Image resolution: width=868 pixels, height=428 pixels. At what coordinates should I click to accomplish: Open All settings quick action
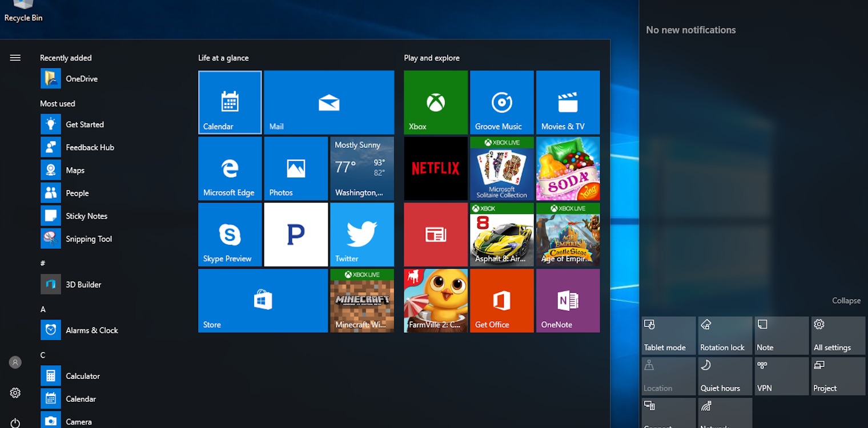[x=838, y=336]
